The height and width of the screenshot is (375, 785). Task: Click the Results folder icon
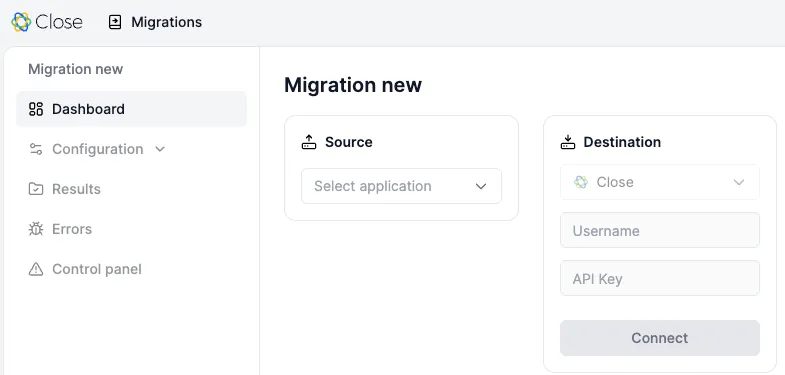[36, 189]
